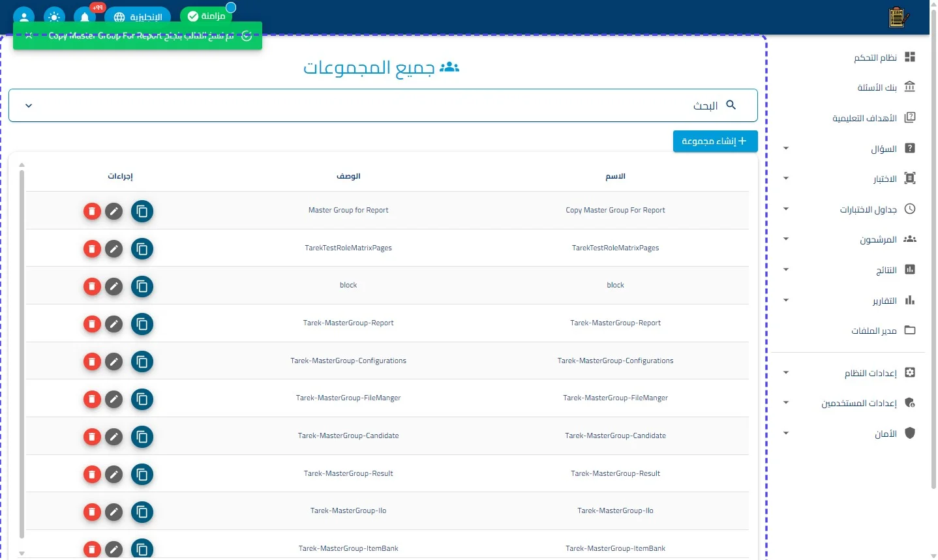Viewport: 938px width, 560px height.
Task: Click the exam clipboard logo in header
Action: pyautogui.click(x=899, y=18)
